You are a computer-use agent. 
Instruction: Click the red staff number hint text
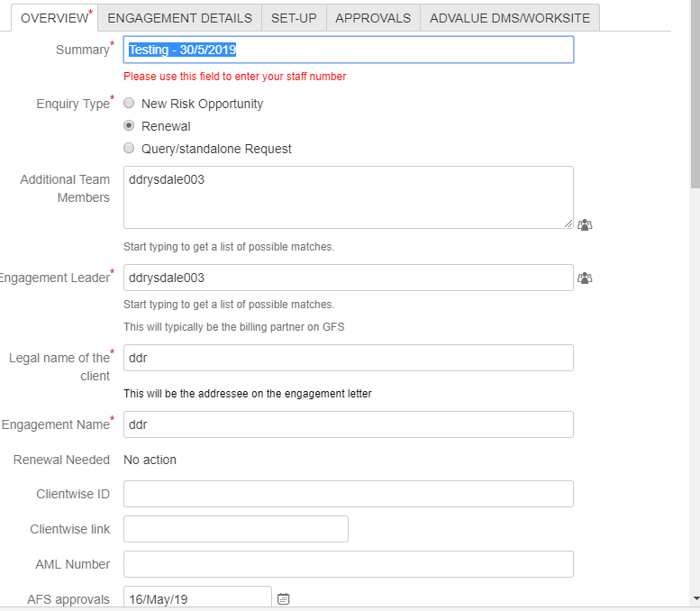[235, 77]
